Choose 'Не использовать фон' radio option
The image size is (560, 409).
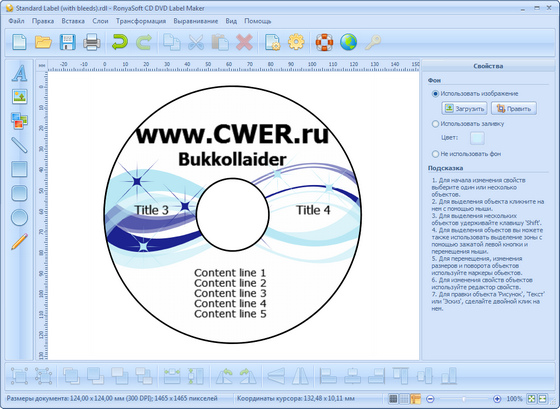(435, 154)
